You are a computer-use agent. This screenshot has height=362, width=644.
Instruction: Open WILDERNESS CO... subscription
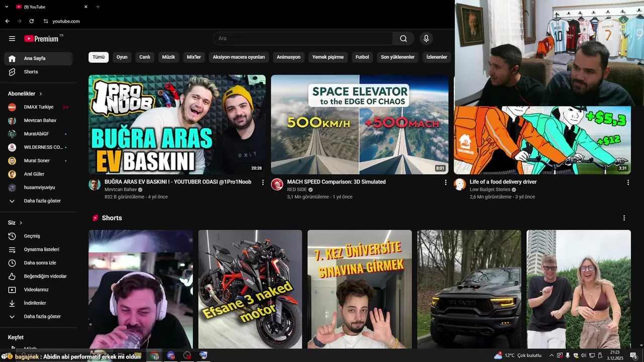coord(38,147)
